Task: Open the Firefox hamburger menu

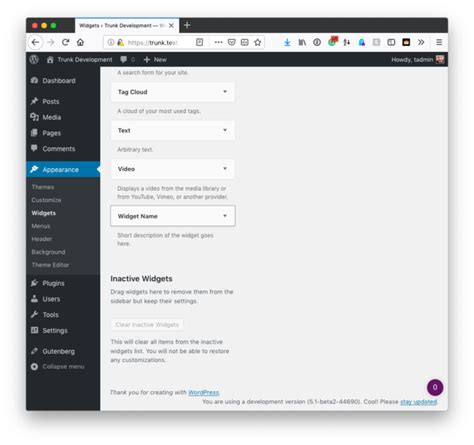Action: (439, 42)
